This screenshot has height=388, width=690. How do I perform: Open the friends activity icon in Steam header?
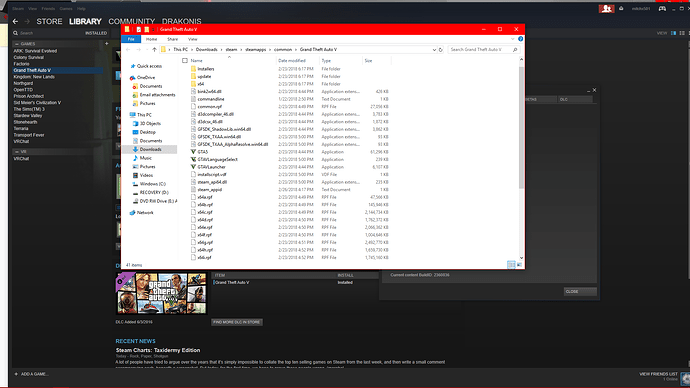(606, 8)
